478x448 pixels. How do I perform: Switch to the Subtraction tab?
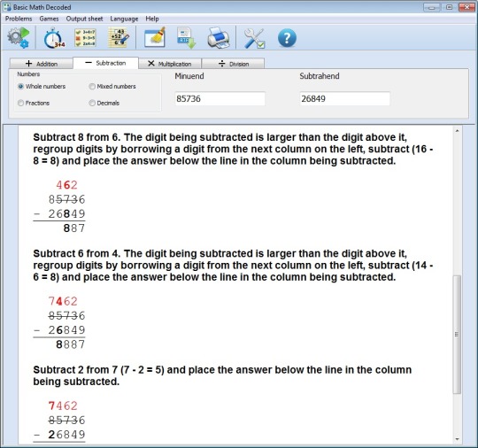point(105,63)
